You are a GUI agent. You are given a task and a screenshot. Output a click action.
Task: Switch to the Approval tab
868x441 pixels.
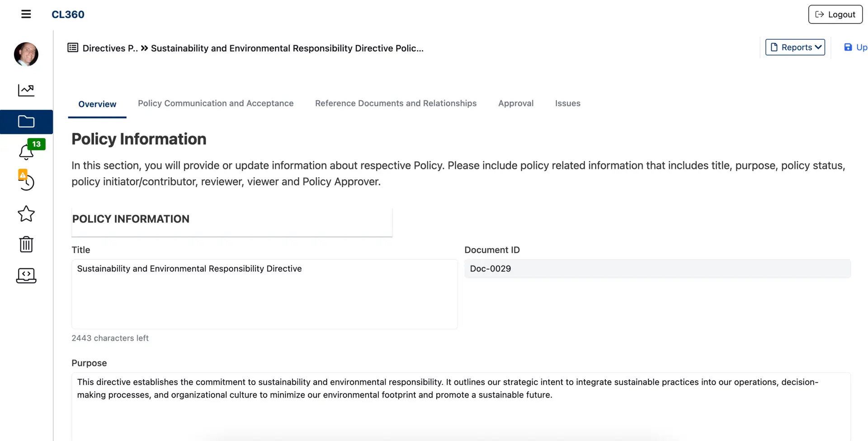click(x=515, y=103)
